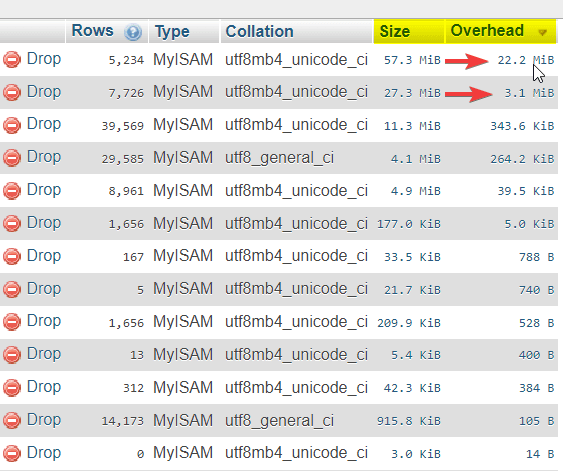Click the Drop link for the 4.9 MiB table
The height and width of the screenshot is (471, 563).
pos(44,190)
